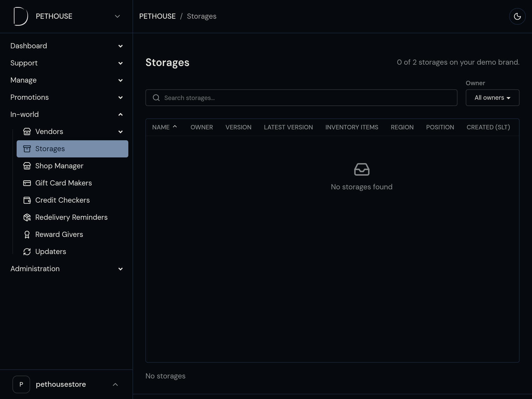The image size is (532, 399).
Task: Click the PETHOUSE logo icon
Action: coord(21,16)
